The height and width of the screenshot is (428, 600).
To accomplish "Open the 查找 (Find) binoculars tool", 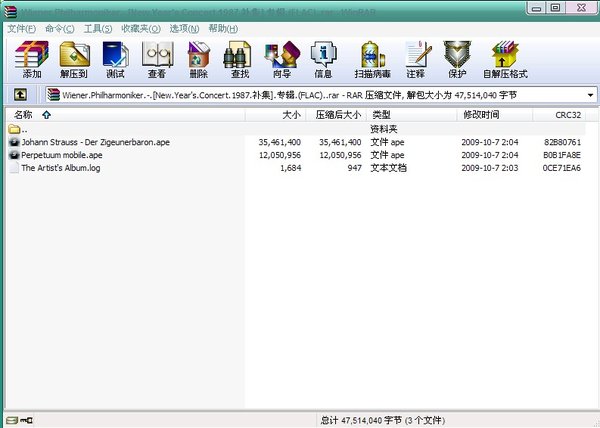I will point(240,59).
